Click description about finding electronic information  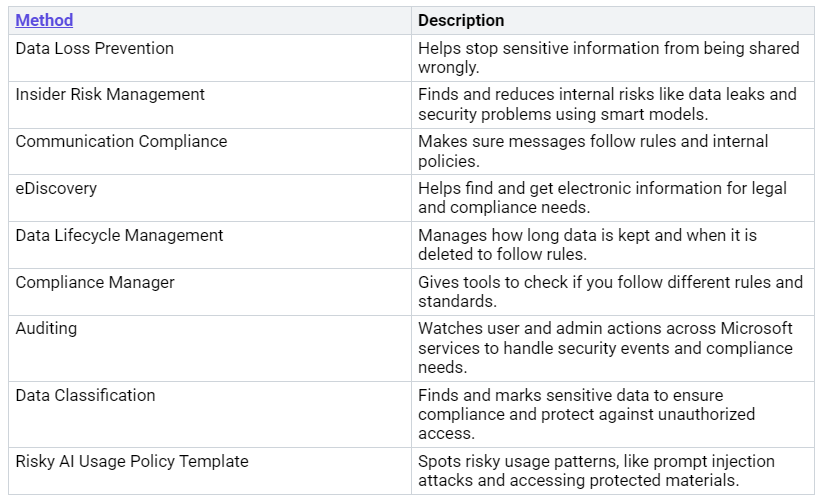pos(602,198)
